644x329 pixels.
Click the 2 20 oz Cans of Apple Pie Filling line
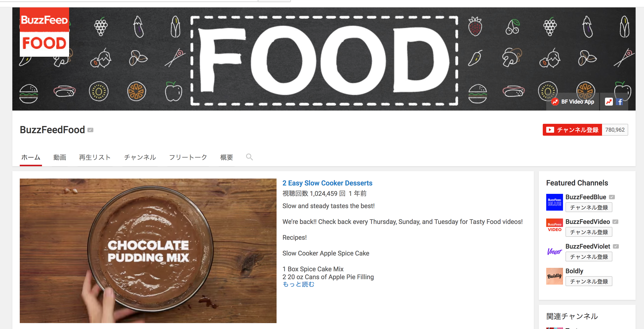coord(328,277)
